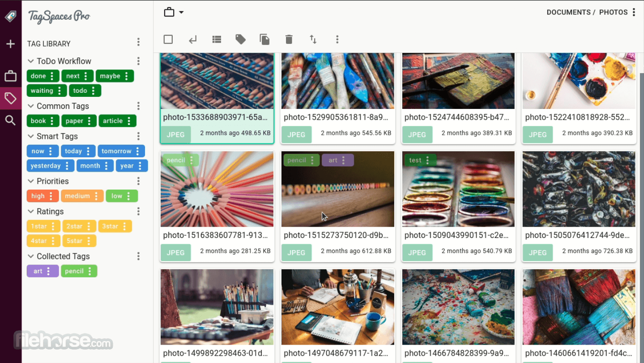This screenshot has height=363, width=644.
Task: Open Priorities group options dots
Action: (x=138, y=181)
